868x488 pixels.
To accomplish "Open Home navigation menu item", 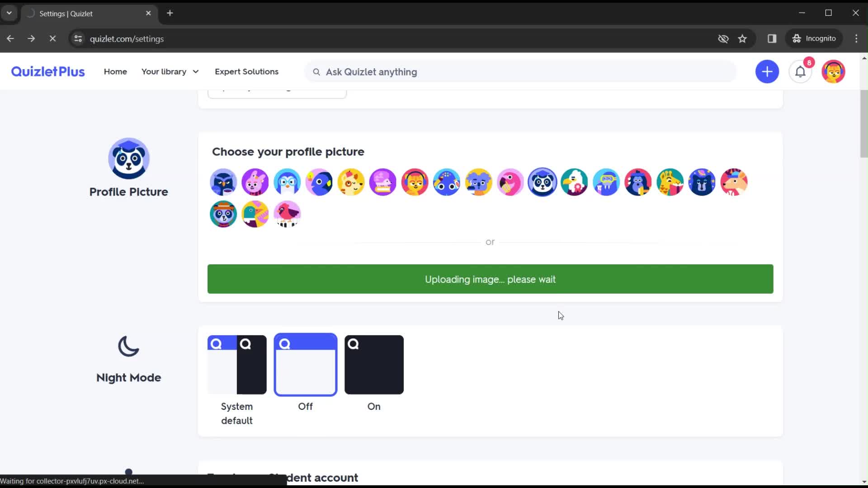I will pyautogui.click(x=116, y=71).
